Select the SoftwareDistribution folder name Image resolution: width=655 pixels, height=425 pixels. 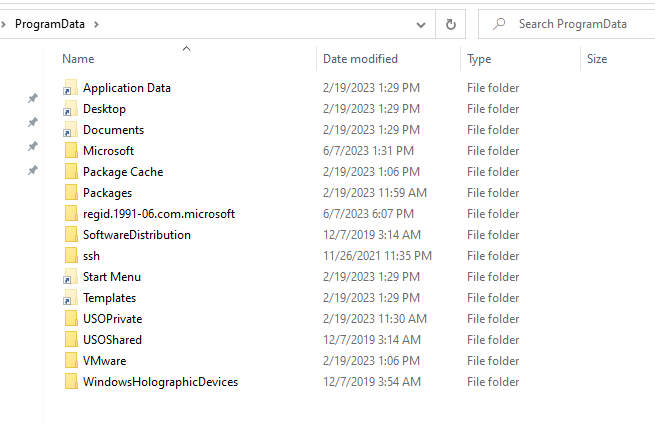(x=137, y=234)
